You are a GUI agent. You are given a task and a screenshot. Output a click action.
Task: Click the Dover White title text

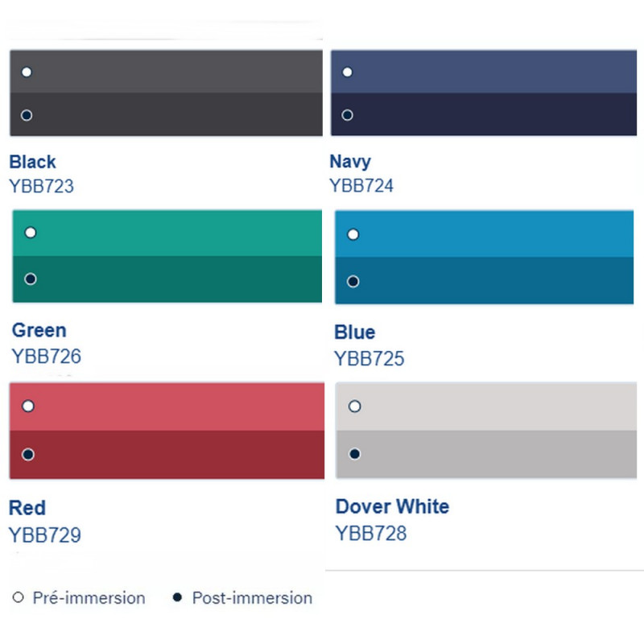pos(392,506)
